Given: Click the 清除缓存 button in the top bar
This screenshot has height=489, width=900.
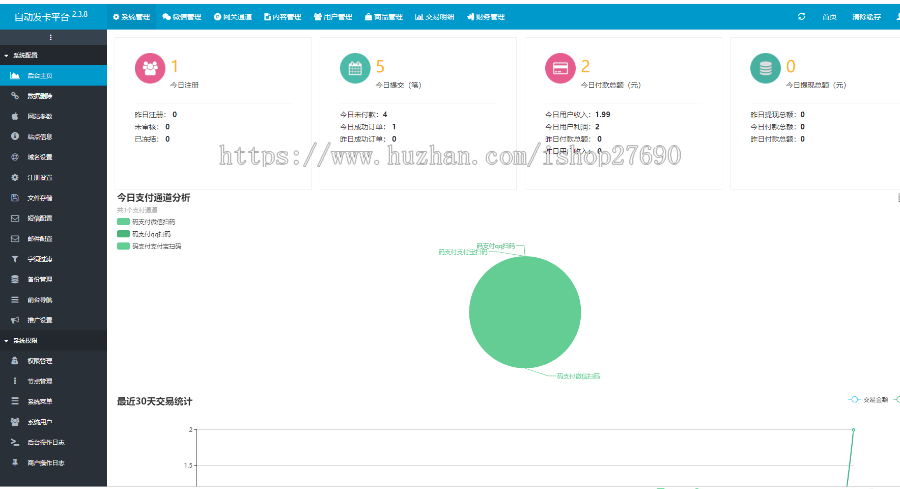Looking at the screenshot, I should (866, 17).
